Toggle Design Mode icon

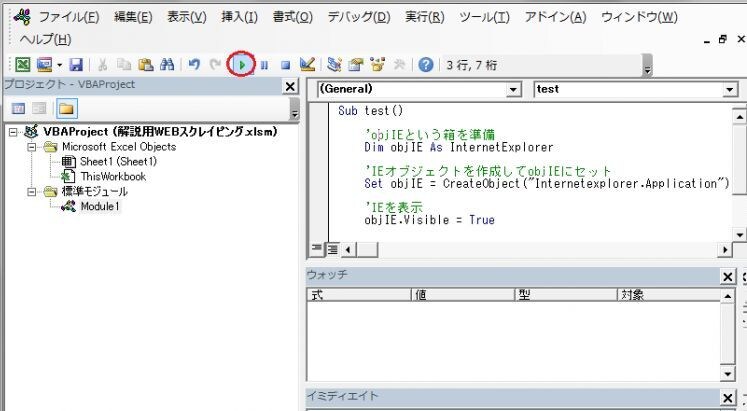(307, 65)
